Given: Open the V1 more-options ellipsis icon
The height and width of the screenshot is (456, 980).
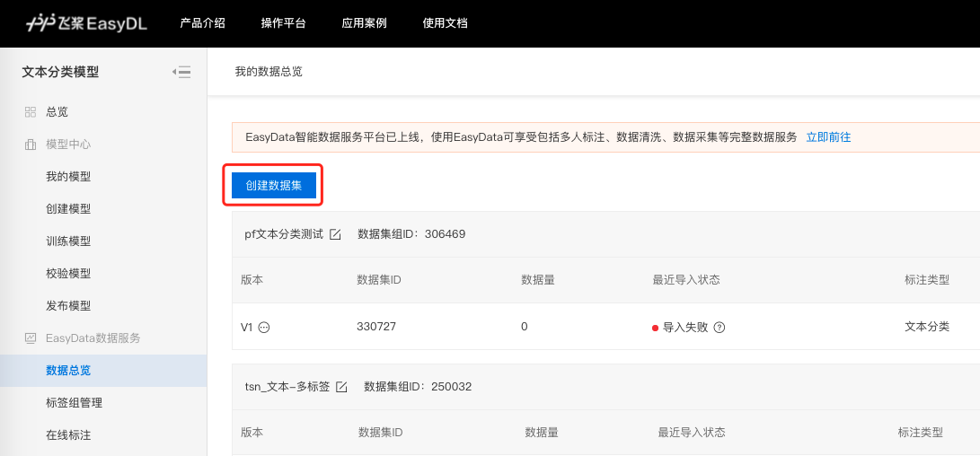Looking at the screenshot, I should click(x=264, y=327).
